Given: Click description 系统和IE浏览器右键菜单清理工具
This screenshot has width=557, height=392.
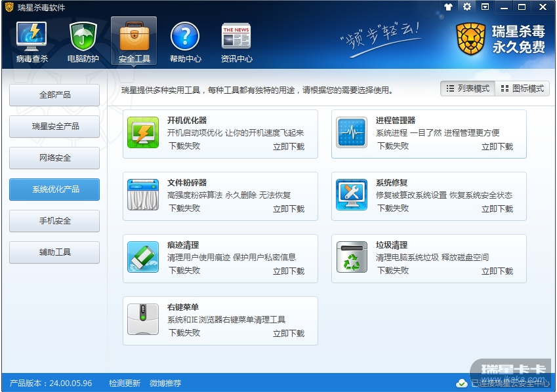Looking at the screenshot, I should coord(226,320).
